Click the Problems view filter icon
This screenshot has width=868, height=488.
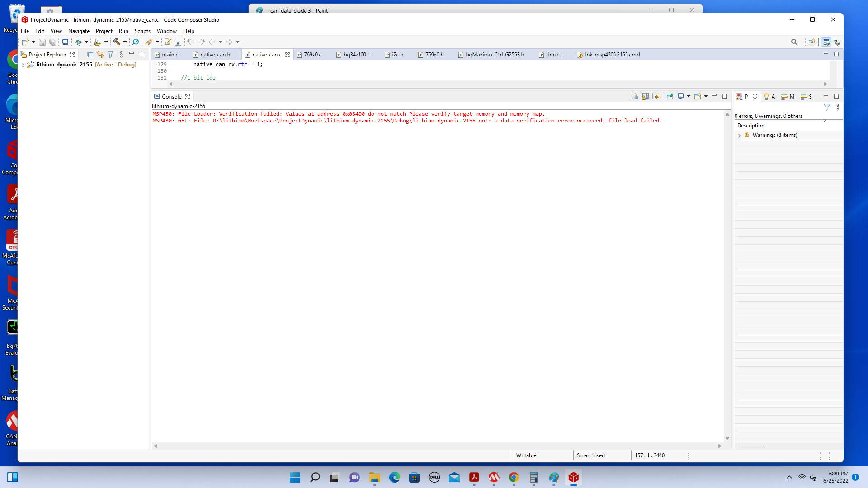pyautogui.click(x=827, y=107)
